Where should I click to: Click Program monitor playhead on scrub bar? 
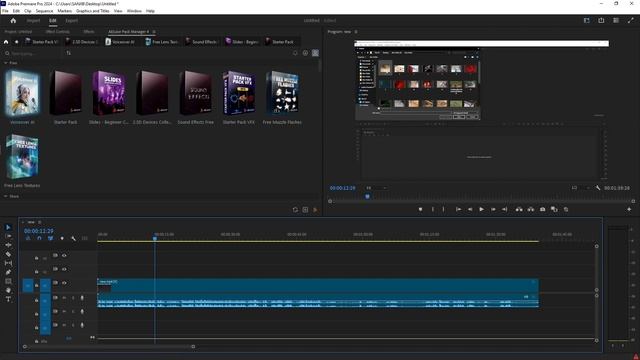[x=367, y=197]
